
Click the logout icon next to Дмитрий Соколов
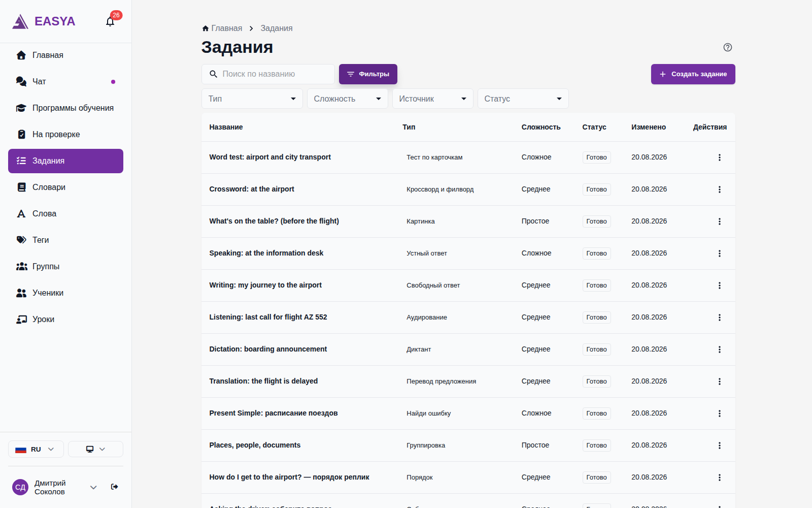click(115, 487)
